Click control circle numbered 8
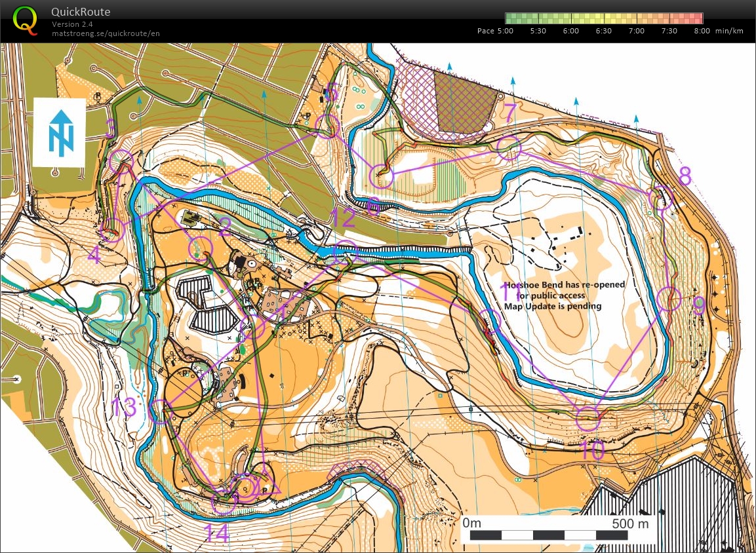The image size is (756, 553). coord(660,197)
